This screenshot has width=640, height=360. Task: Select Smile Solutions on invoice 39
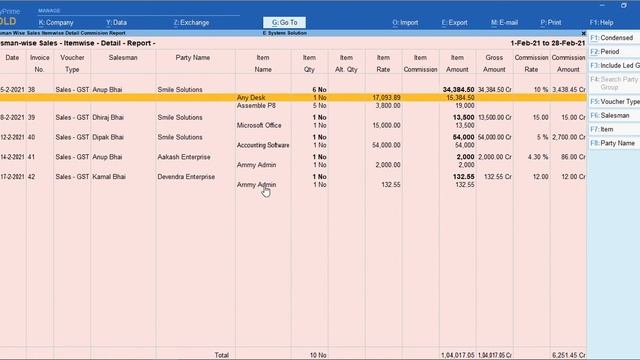click(180, 117)
